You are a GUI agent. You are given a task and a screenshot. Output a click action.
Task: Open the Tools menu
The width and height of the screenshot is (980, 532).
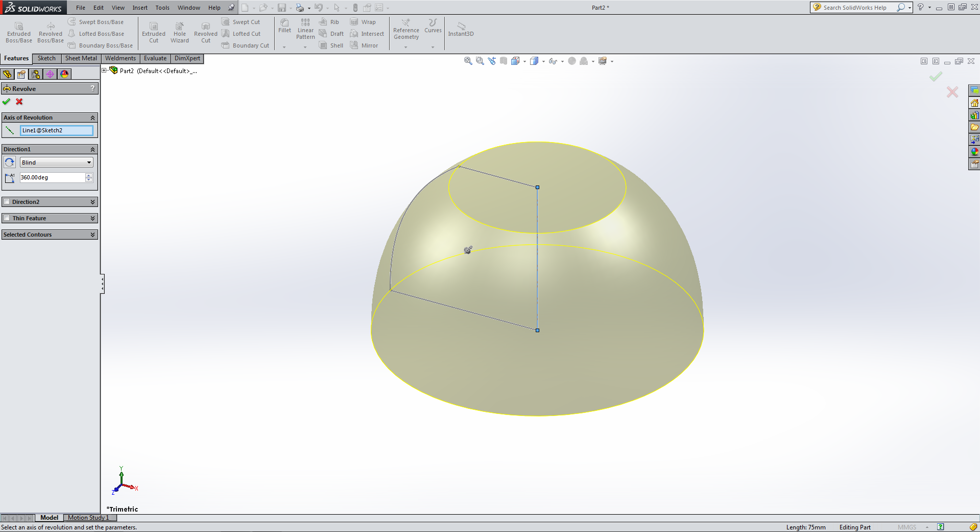162,8
